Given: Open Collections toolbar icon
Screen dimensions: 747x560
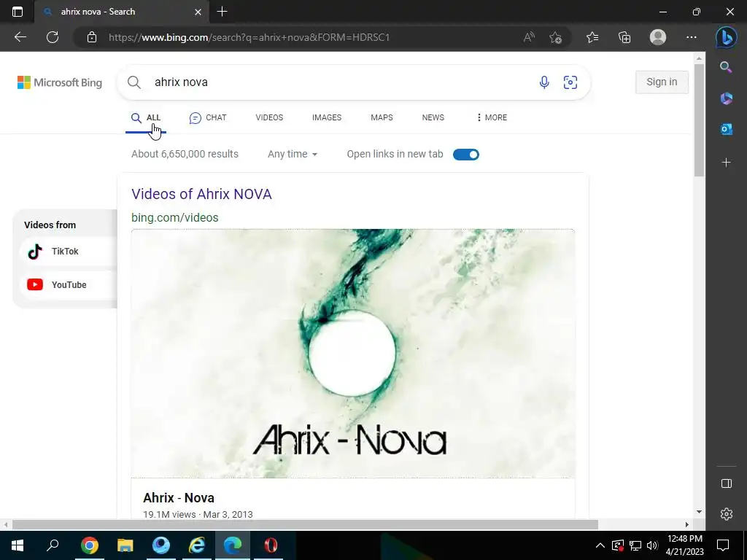Looking at the screenshot, I should 624,37.
